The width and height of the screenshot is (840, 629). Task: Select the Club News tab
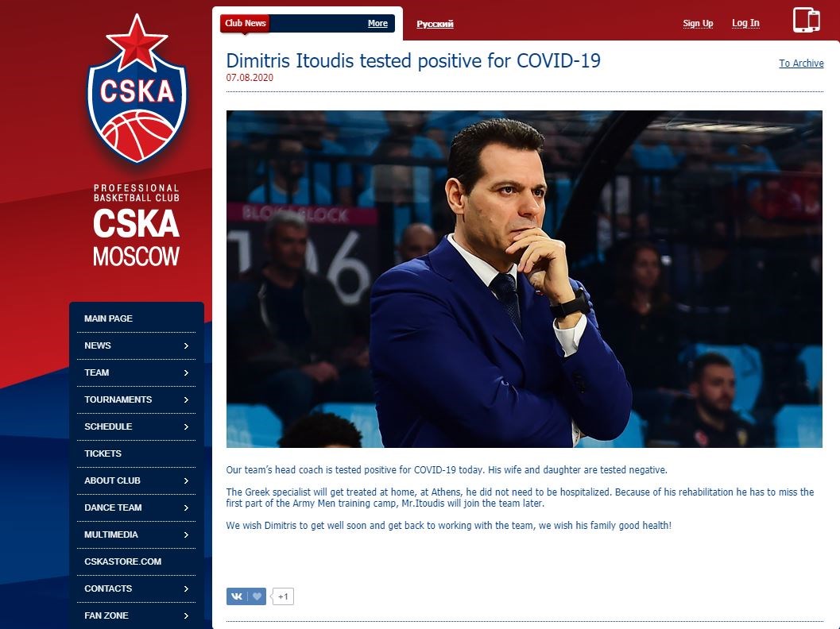point(245,23)
